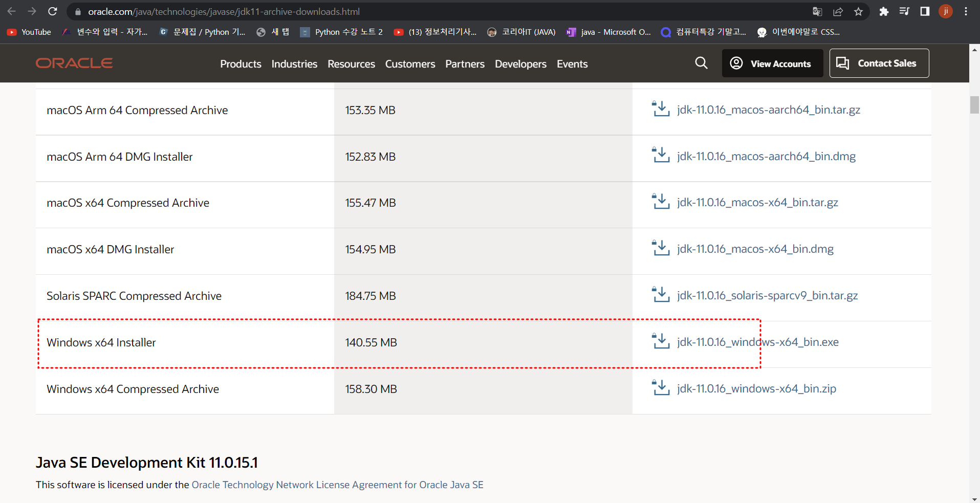Select the 'Solaris SPARC Compressed Archive' text
The width and height of the screenshot is (980, 503).
pos(134,296)
